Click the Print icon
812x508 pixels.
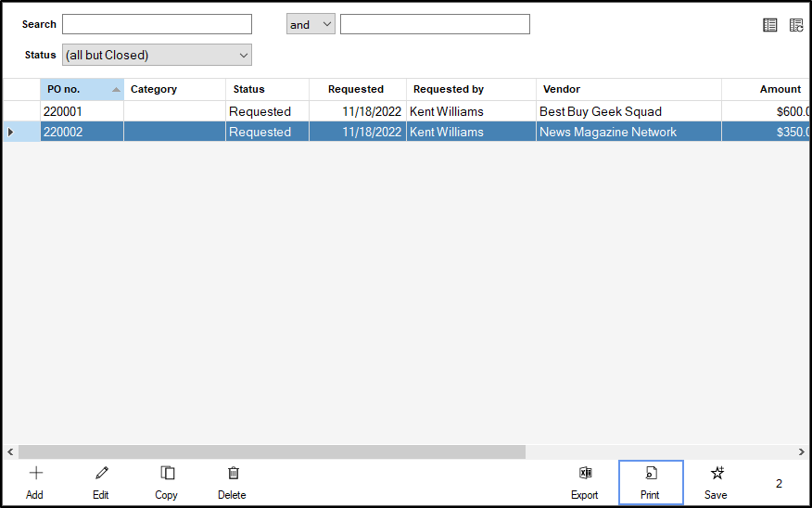point(651,474)
